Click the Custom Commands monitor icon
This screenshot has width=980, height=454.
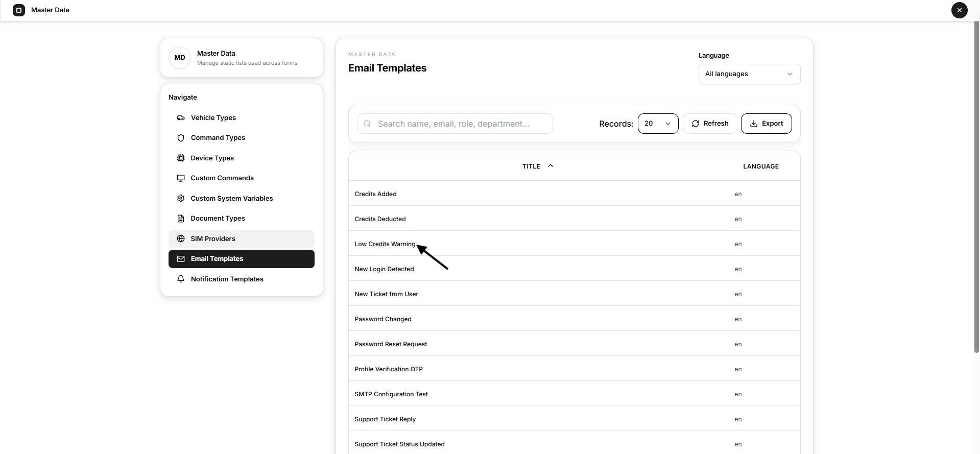(181, 178)
